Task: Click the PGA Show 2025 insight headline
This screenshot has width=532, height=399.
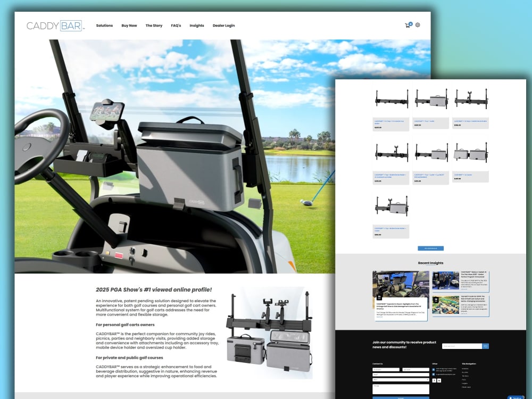Action: (473, 275)
